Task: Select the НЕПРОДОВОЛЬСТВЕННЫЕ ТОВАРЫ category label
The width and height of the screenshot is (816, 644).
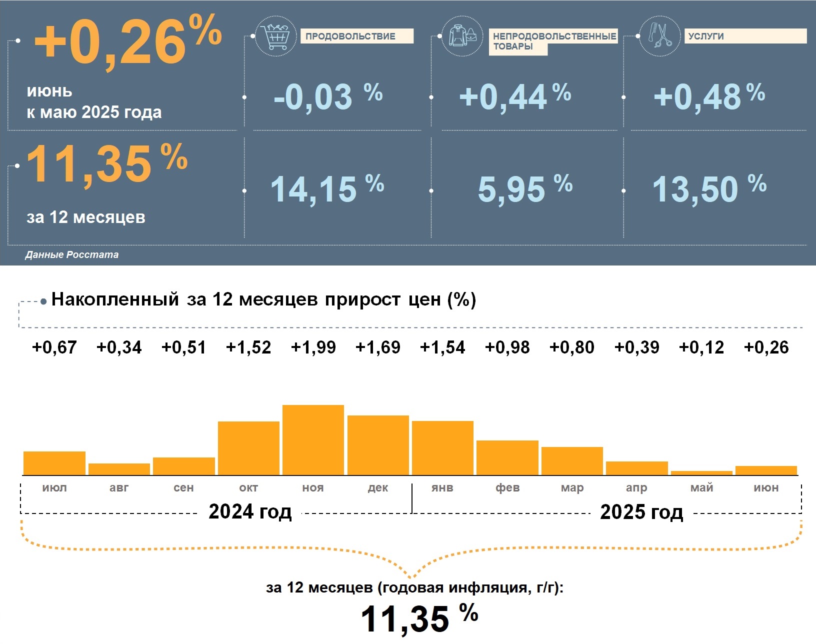Action: point(553,41)
